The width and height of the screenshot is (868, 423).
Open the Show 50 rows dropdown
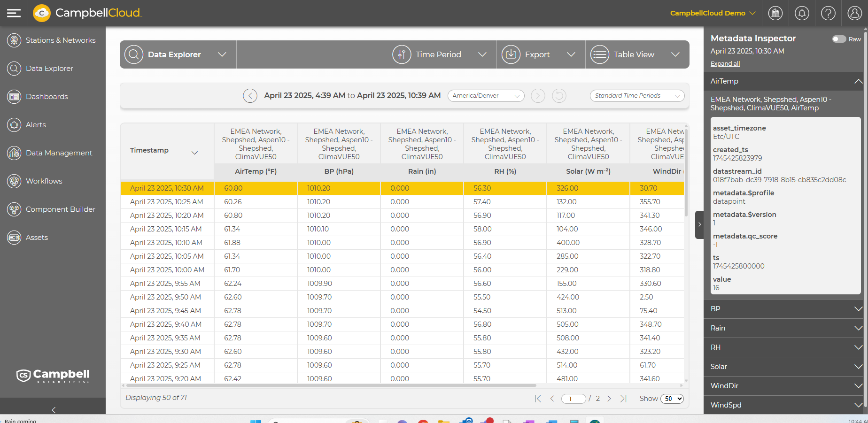(x=672, y=399)
